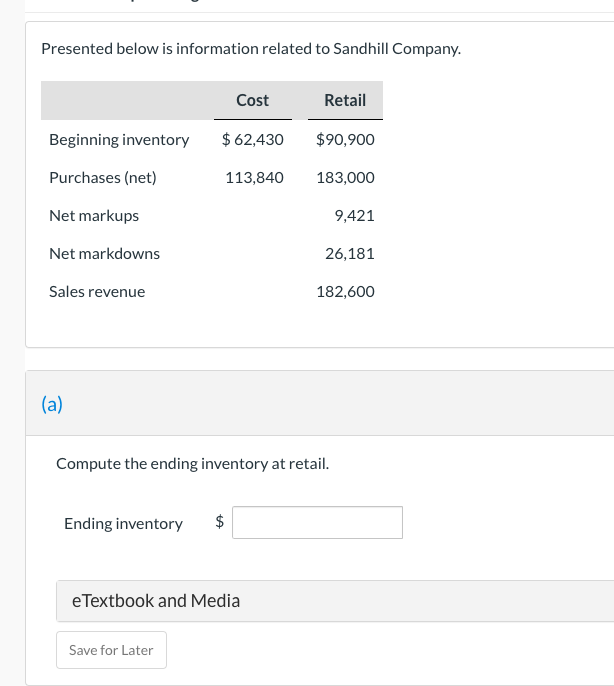This screenshot has height=686, width=614.
Task: Select the (a) part label
Action: pyautogui.click(x=52, y=404)
